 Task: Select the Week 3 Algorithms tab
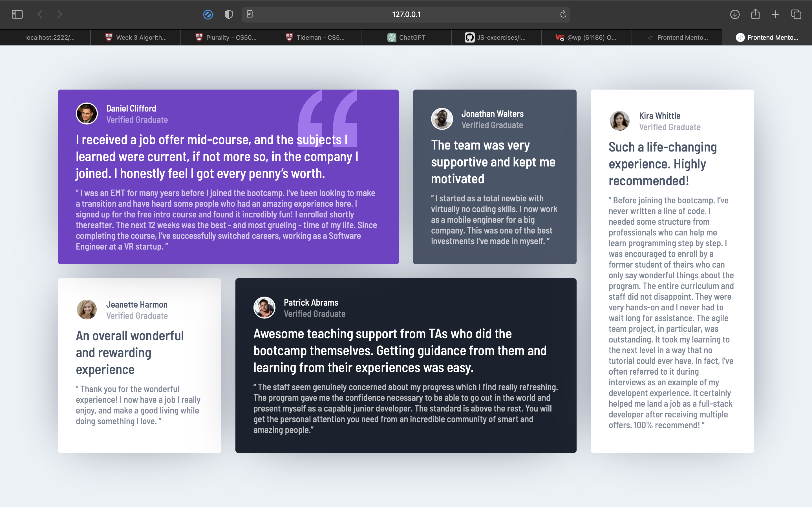click(136, 37)
